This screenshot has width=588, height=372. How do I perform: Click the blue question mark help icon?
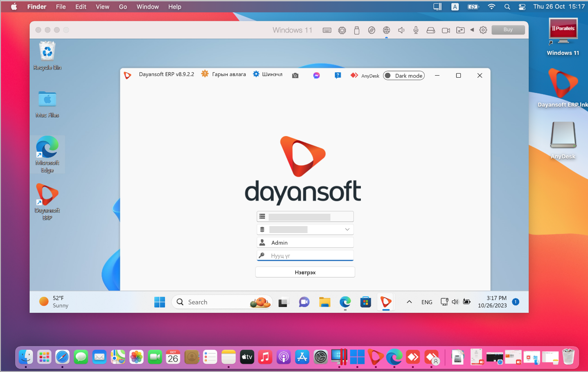[x=338, y=76]
